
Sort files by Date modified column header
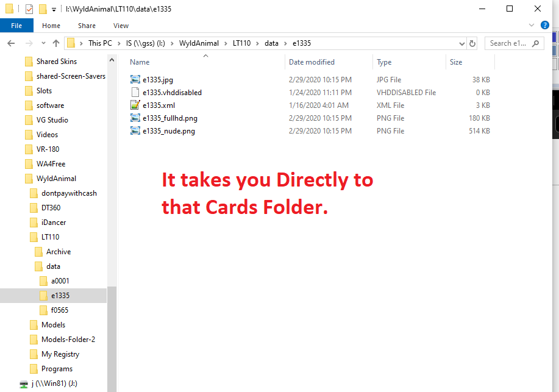(x=312, y=62)
